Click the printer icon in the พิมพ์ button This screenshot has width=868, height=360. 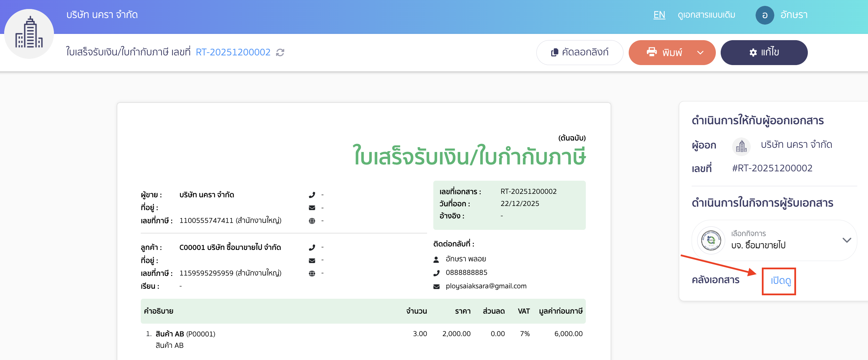click(652, 52)
